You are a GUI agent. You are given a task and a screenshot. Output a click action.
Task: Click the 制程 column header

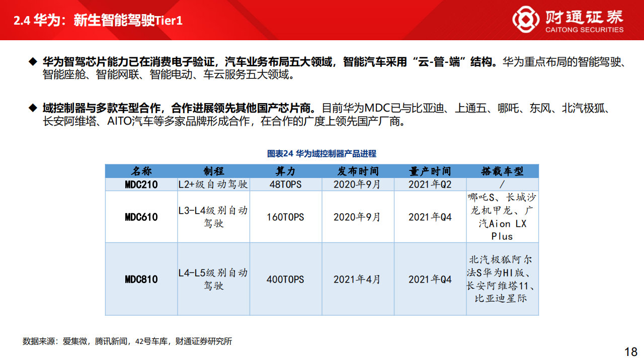coord(213,171)
